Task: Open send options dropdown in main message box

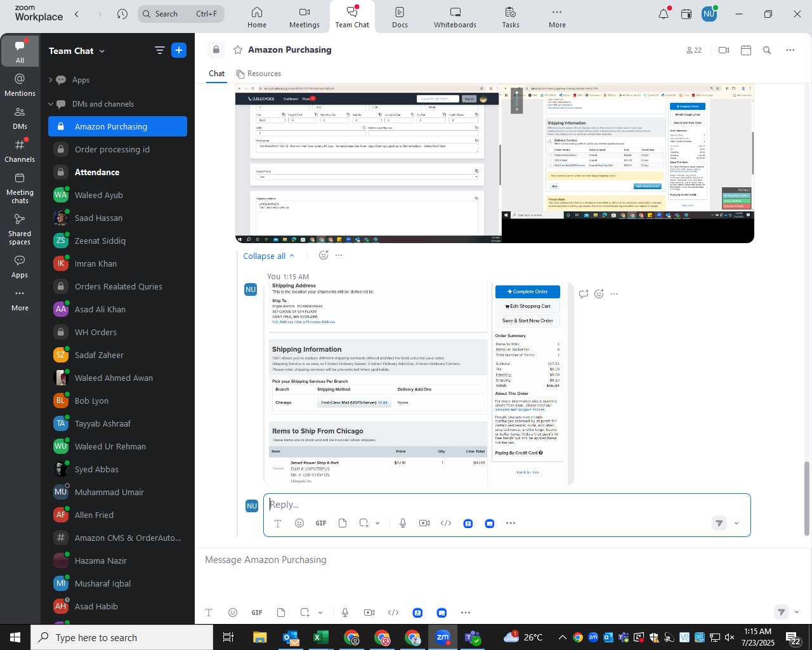Action: (x=797, y=612)
